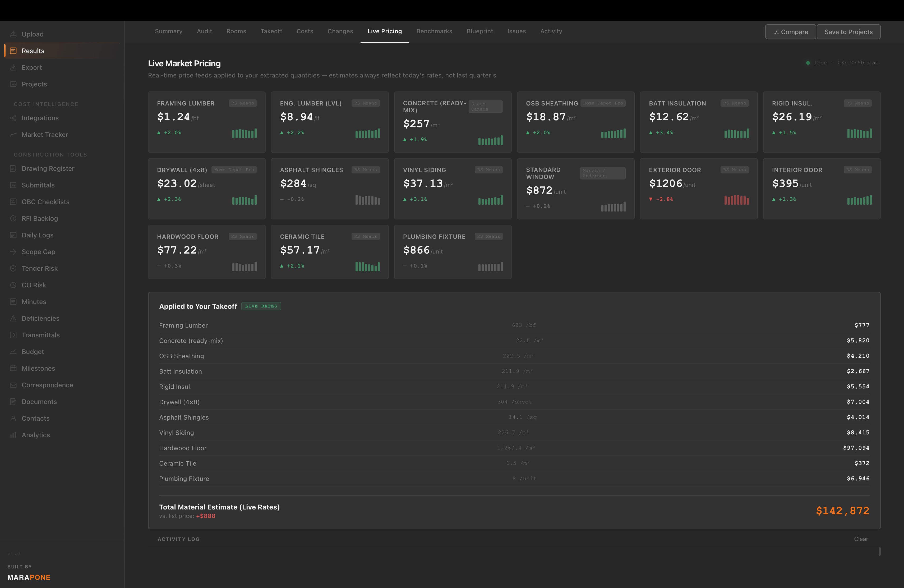Click the Ceramic Tile green sparkline

point(367,266)
